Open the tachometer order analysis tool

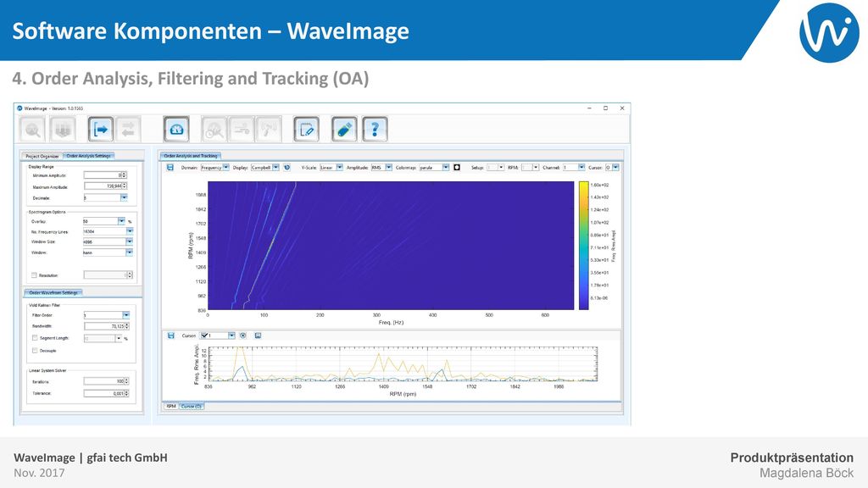coord(176,130)
